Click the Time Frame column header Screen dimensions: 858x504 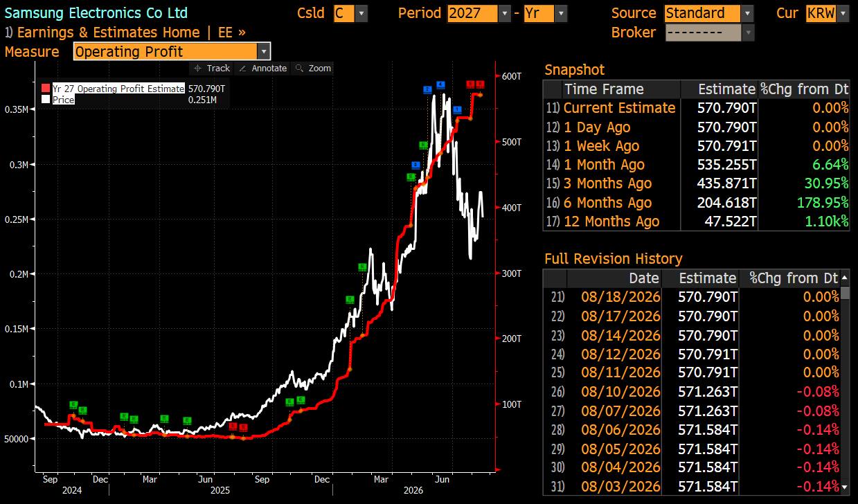[x=620, y=89]
